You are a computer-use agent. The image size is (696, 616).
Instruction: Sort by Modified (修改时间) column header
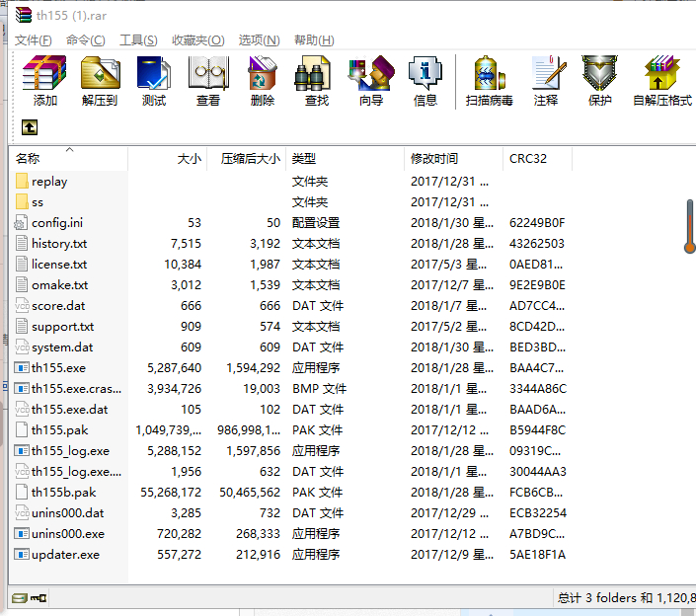[x=454, y=158]
